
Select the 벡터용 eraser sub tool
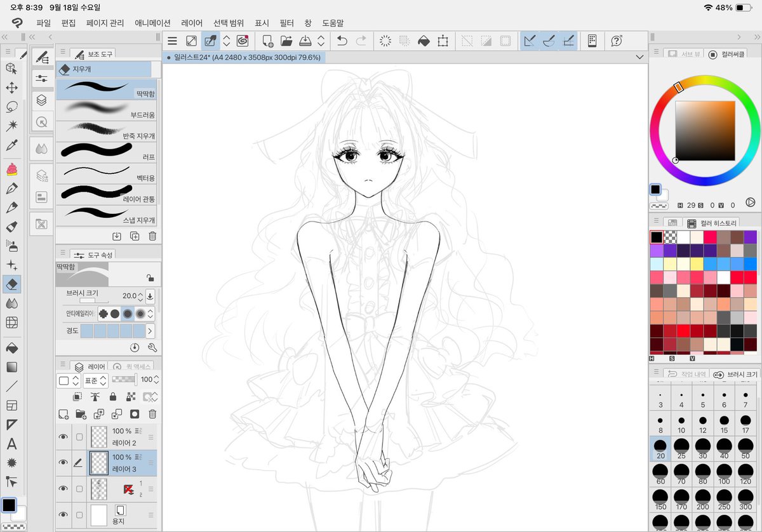coord(107,172)
